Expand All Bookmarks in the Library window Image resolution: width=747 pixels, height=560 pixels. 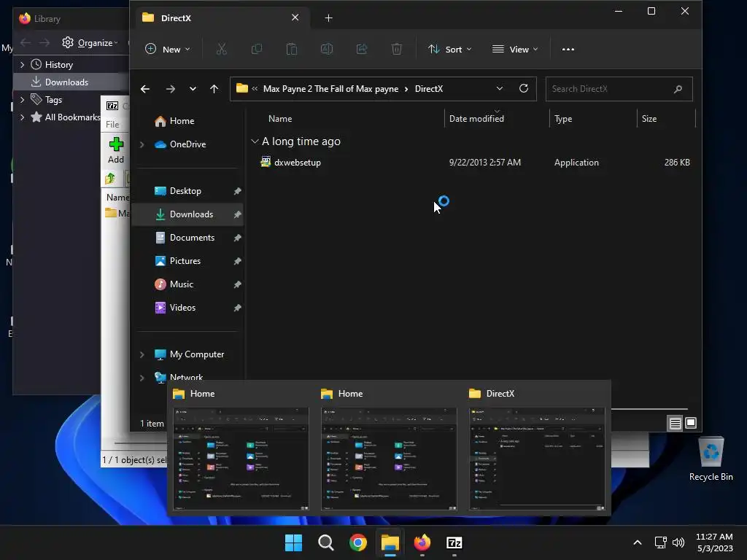pos(23,117)
